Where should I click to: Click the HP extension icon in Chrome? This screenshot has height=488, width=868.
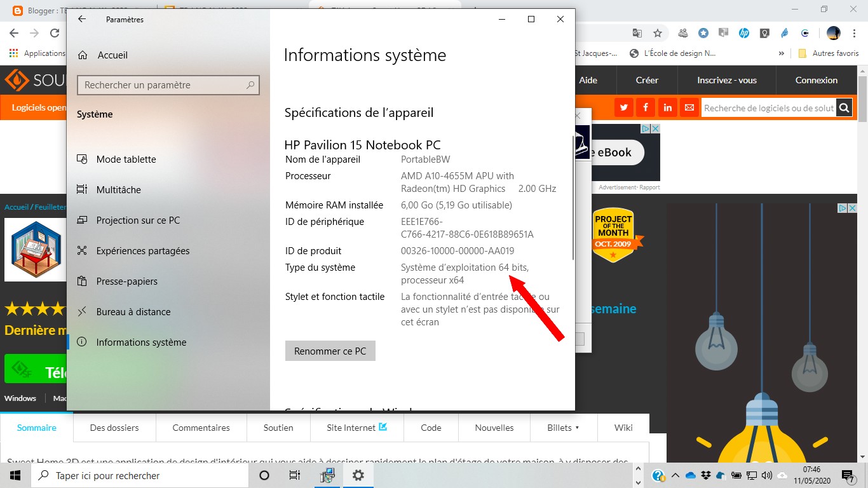(743, 33)
